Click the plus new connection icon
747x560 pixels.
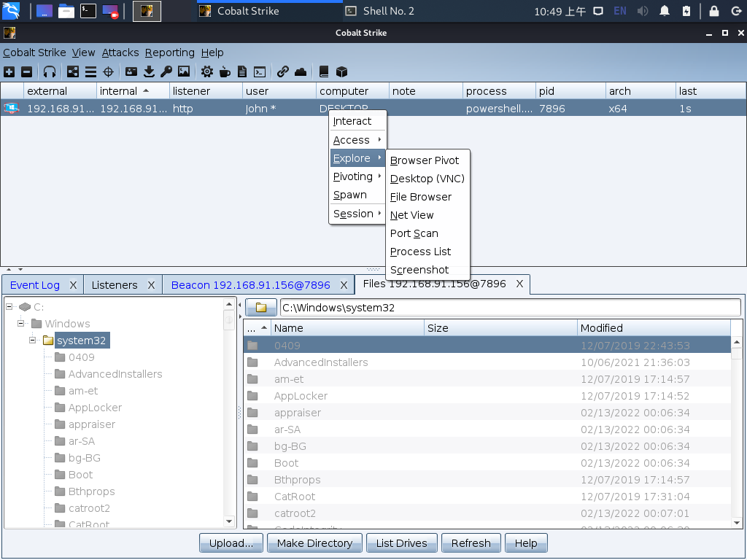pos(9,71)
